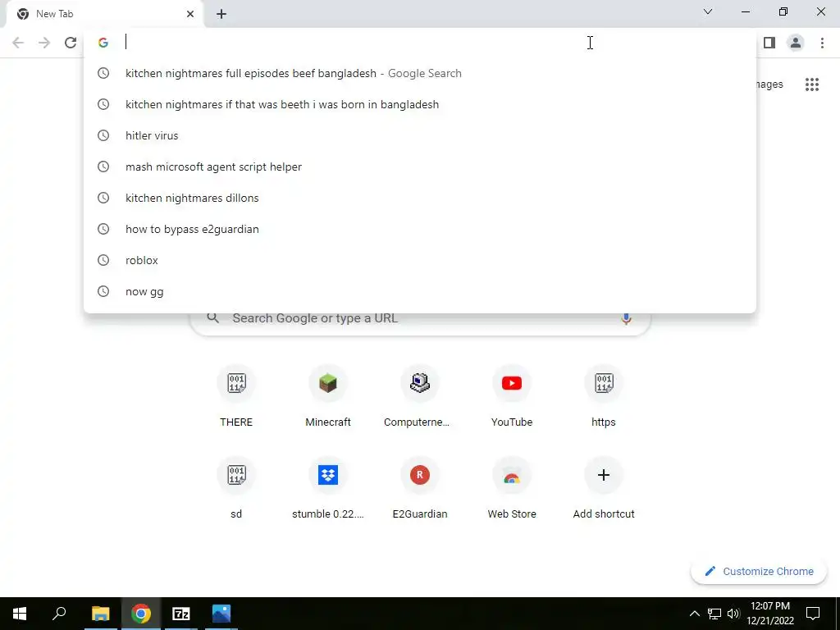Select suggestion 'kitchen nightmares full episodes beef bangladesh'
The image size is (840, 630).
click(x=419, y=73)
